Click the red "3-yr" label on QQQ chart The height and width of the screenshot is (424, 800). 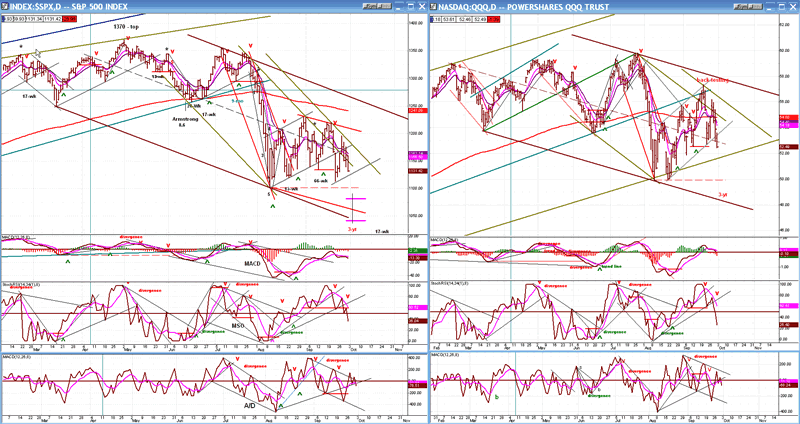[725, 194]
